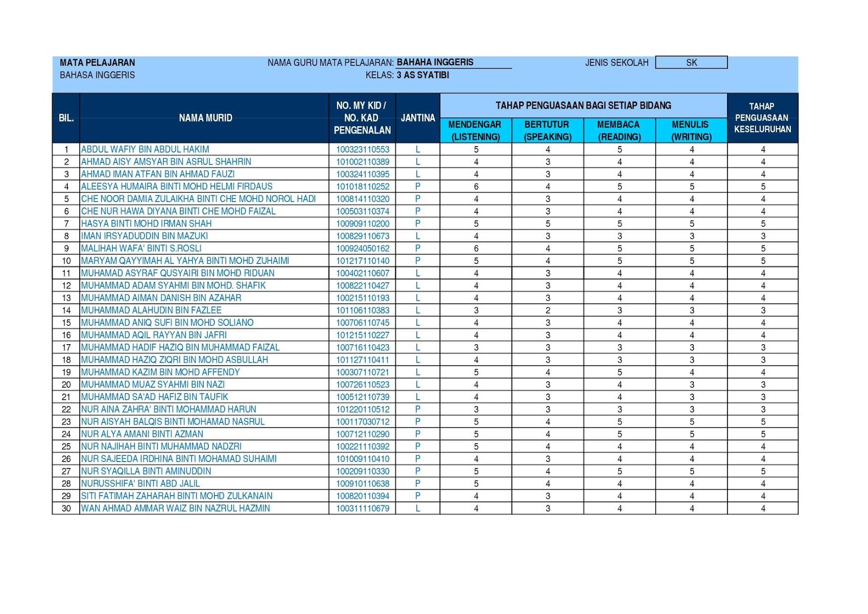Select ID number 101002110389
The image size is (868, 614).
click(x=362, y=162)
